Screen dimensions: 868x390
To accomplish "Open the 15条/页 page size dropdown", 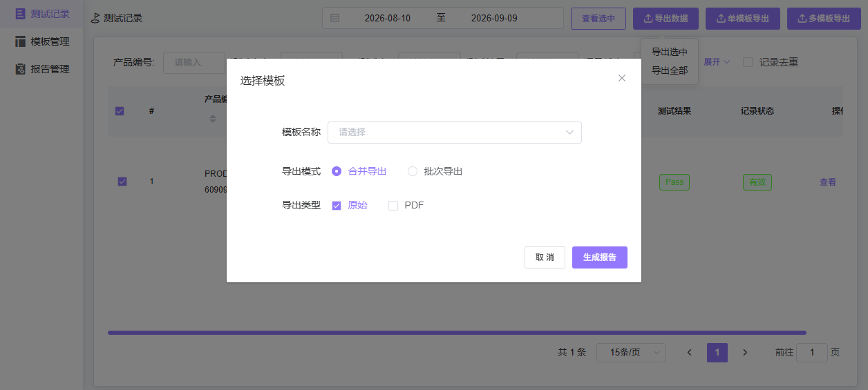I will [630, 353].
